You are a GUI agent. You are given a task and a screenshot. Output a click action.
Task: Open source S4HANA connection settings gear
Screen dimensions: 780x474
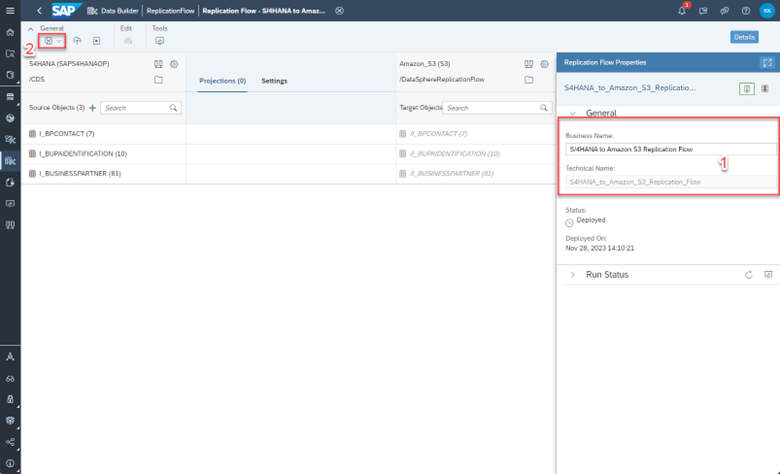174,64
